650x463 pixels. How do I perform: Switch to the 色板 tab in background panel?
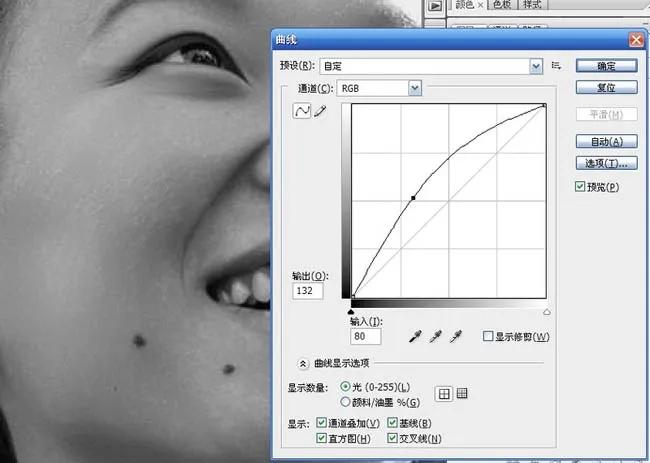point(502,5)
